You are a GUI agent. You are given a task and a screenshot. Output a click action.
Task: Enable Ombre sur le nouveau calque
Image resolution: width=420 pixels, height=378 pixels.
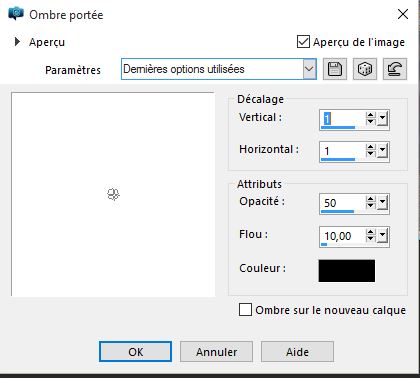245,310
